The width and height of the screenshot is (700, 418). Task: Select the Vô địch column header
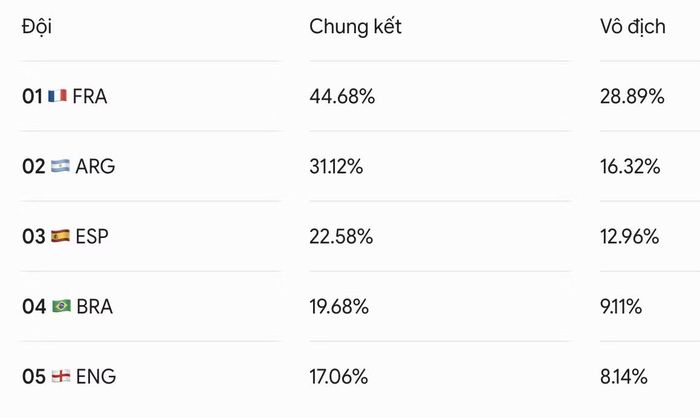click(x=633, y=27)
